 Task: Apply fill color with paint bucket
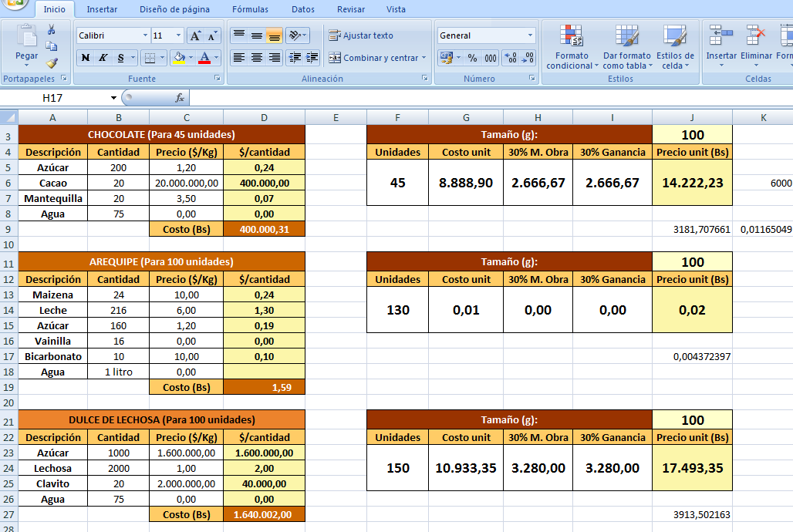178,58
